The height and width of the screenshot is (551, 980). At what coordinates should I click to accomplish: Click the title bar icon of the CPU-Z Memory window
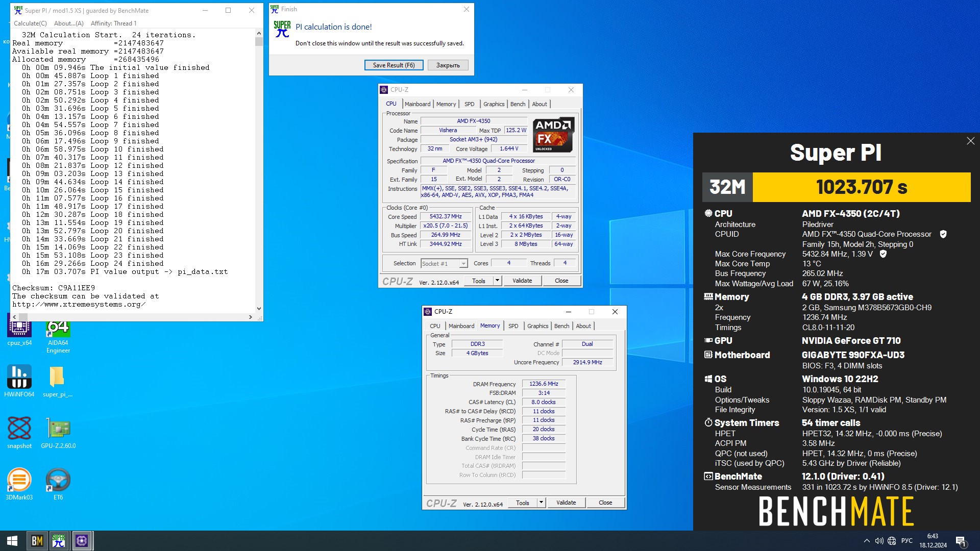428,312
